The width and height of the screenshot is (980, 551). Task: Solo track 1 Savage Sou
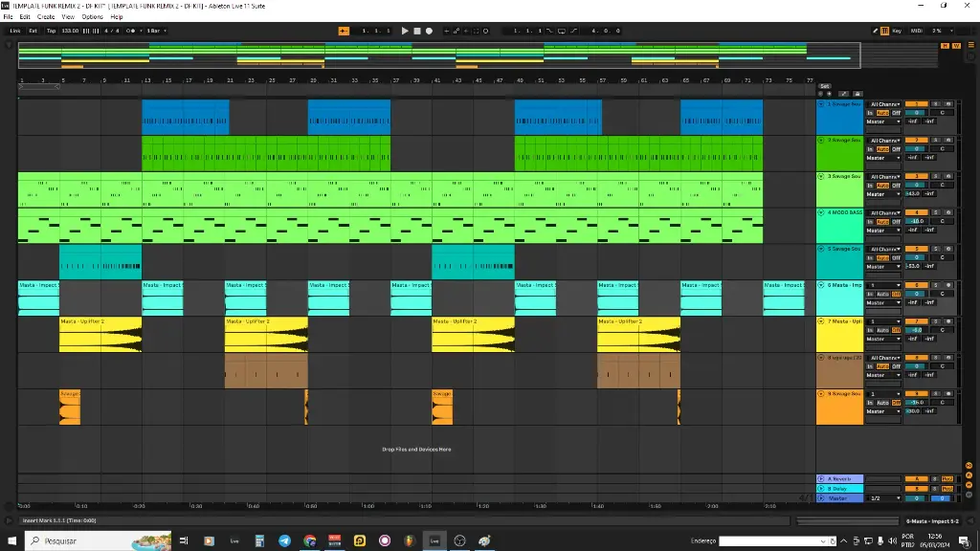pyautogui.click(x=936, y=104)
